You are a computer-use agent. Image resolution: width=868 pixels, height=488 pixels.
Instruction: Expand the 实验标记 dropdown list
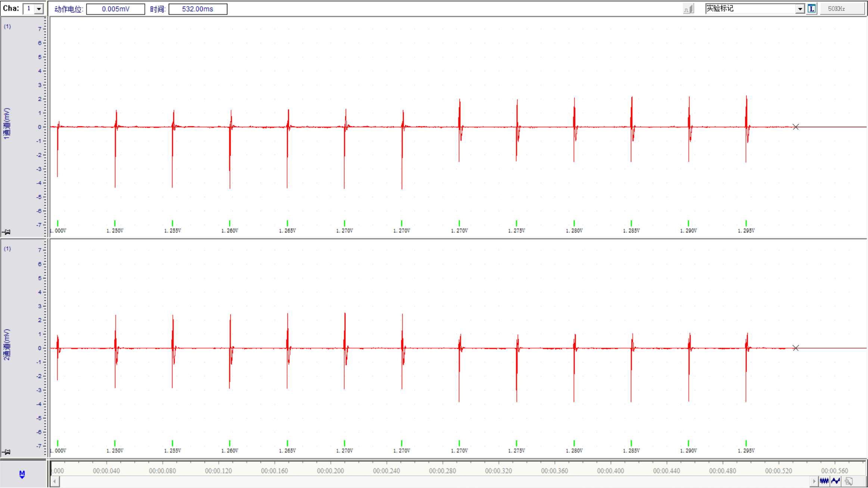point(800,9)
